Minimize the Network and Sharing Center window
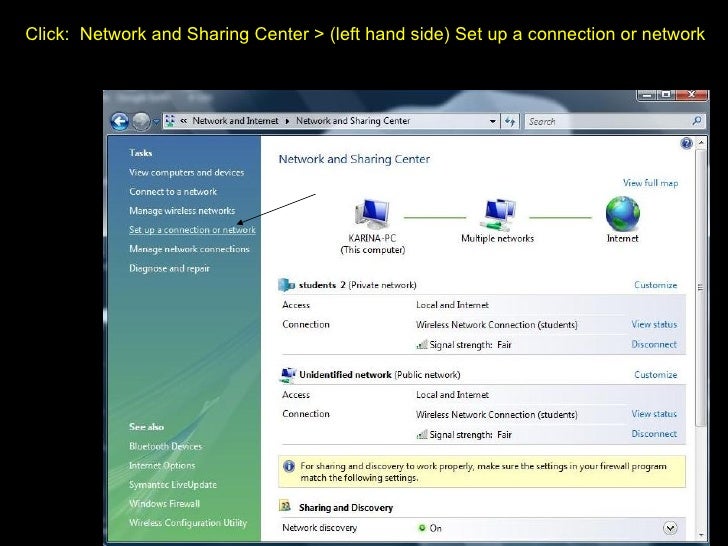This screenshot has width=728, height=546. [647, 95]
